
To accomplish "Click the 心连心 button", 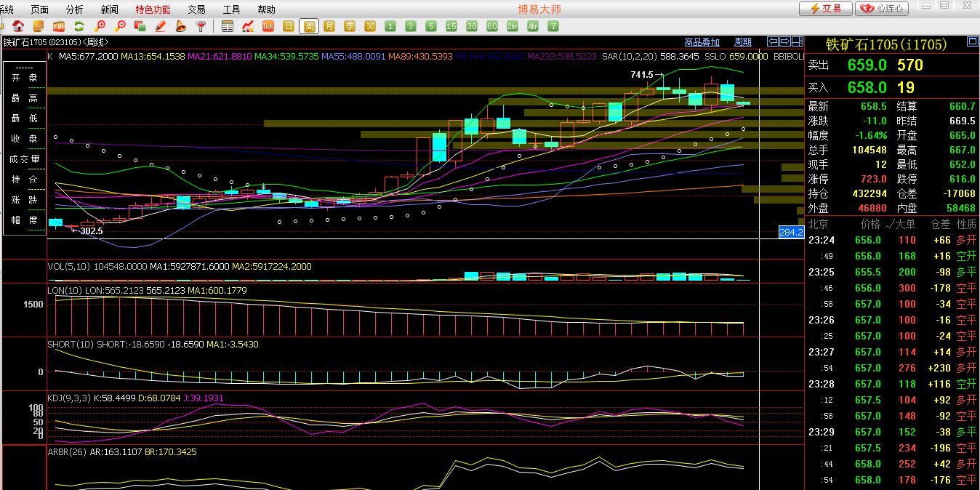I will [x=882, y=9].
